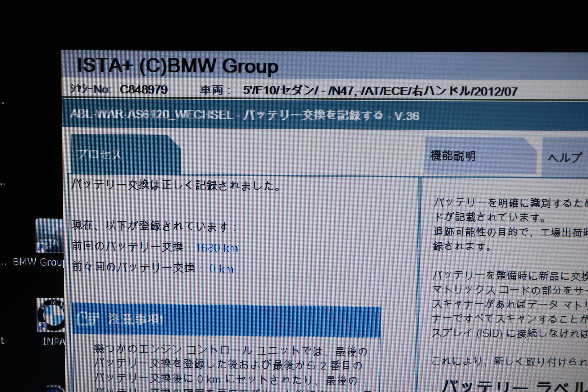This screenshot has width=588, height=392.
Task: Click 現在、以下が登録されています line
Action: click(x=154, y=226)
